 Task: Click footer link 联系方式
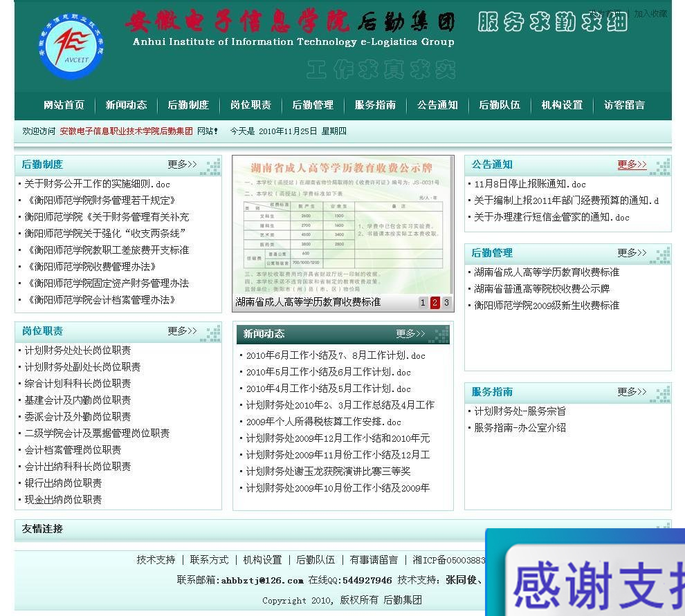(x=209, y=560)
